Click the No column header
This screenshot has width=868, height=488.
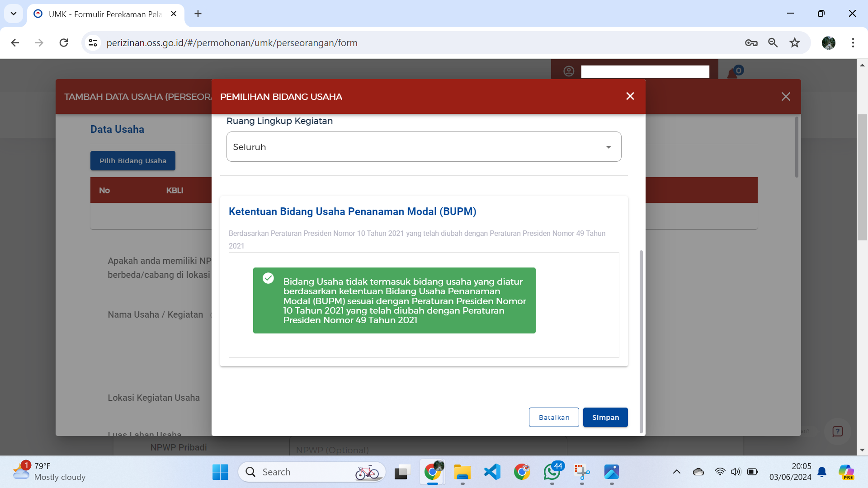pyautogui.click(x=104, y=190)
